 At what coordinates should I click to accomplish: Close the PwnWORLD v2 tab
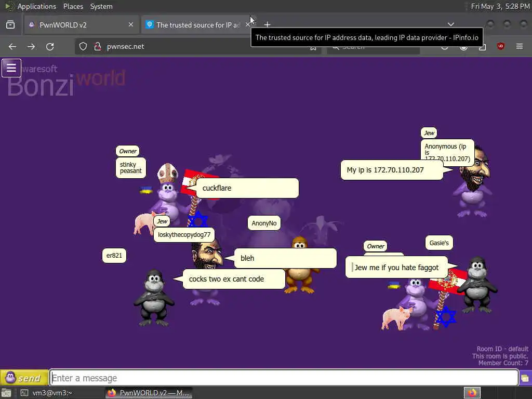tap(131, 24)
